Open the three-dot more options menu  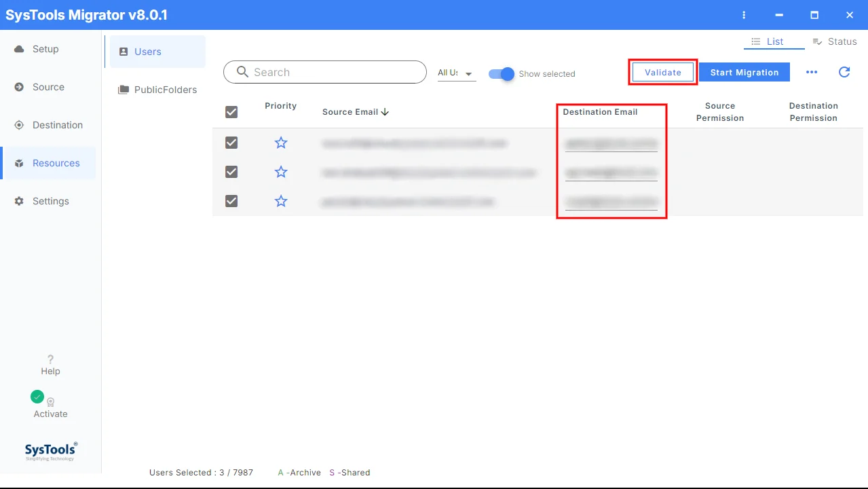point(812,72)
